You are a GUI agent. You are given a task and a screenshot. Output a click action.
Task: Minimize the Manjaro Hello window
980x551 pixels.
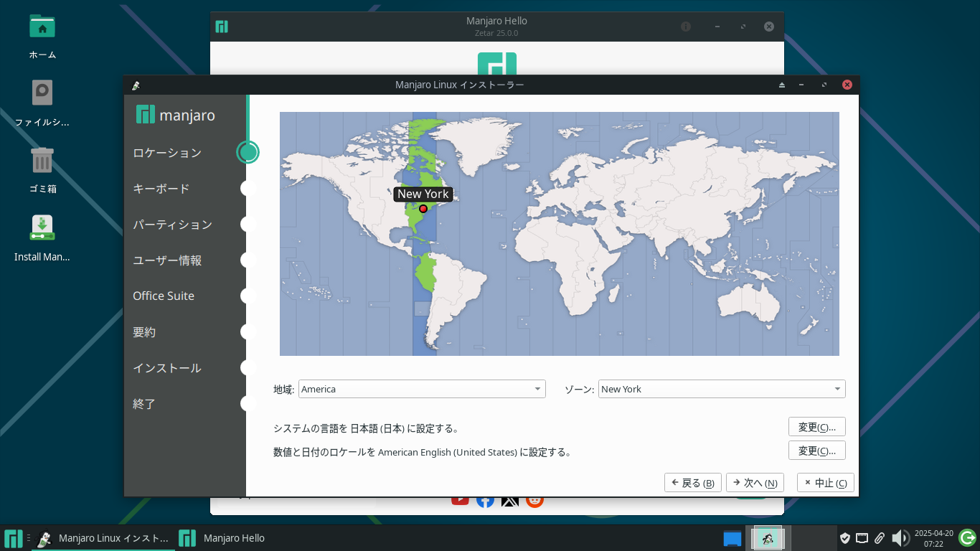717,27
